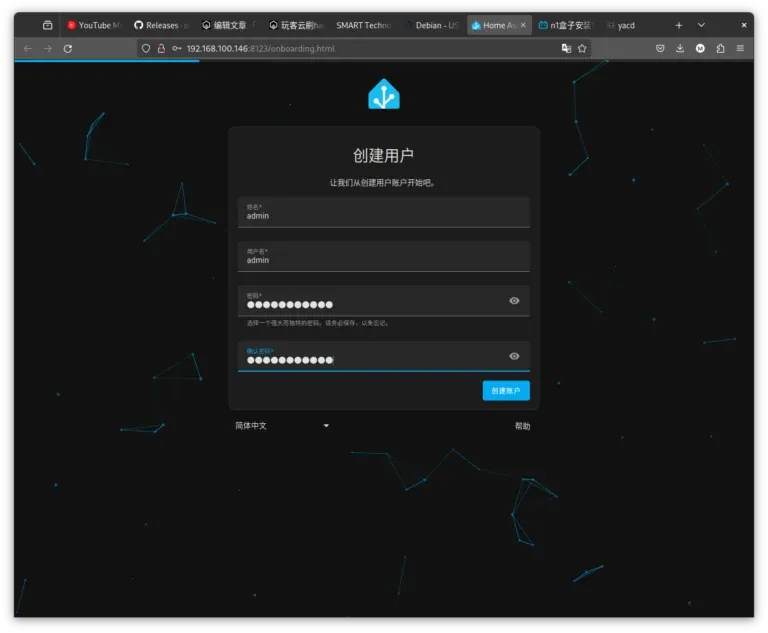Reload the current page
The width and height of the screenshot is (768, 633).
(x=68, y=49)
